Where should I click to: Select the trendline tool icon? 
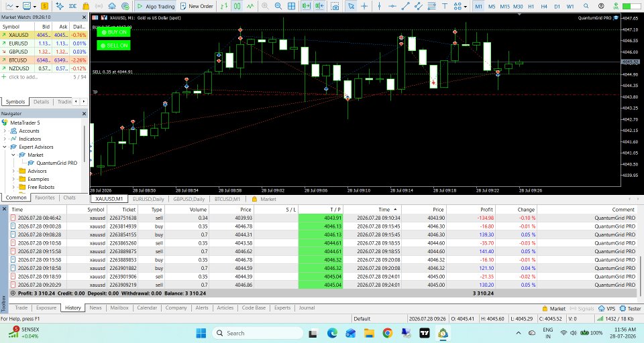pyautogui.click(x=405, y=6)
